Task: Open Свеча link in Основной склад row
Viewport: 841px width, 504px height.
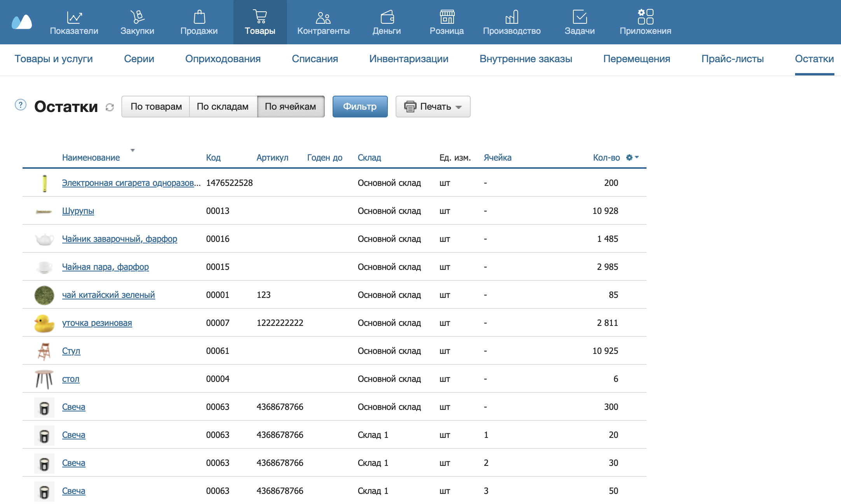Action: coord(74,407)
